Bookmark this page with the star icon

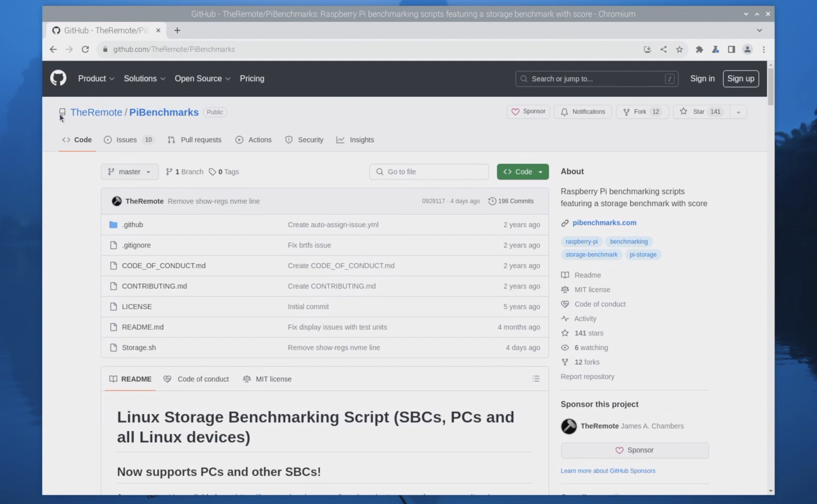click(679, 49)
